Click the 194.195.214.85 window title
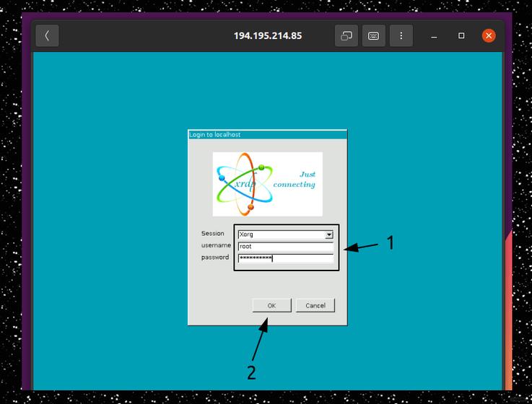The height and width of the screenshot is (404, 532). coord(267,35)
